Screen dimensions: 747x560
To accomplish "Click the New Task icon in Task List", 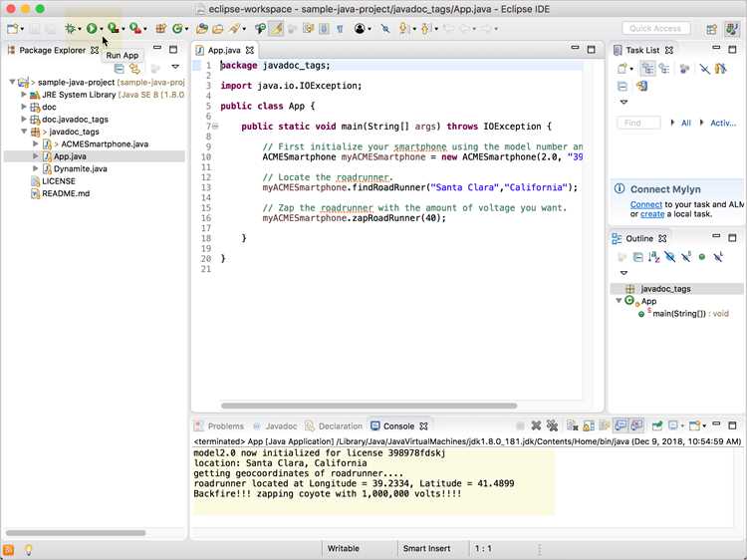I will pos(622,69).
